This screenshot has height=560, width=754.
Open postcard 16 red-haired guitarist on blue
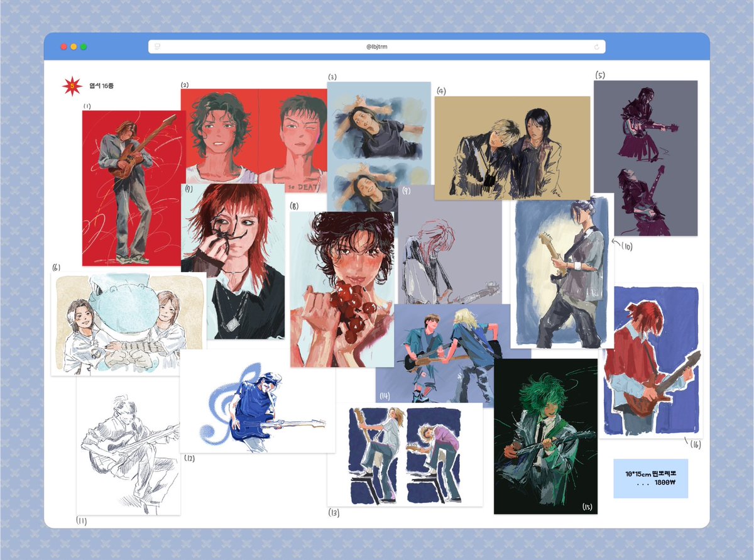650,361
